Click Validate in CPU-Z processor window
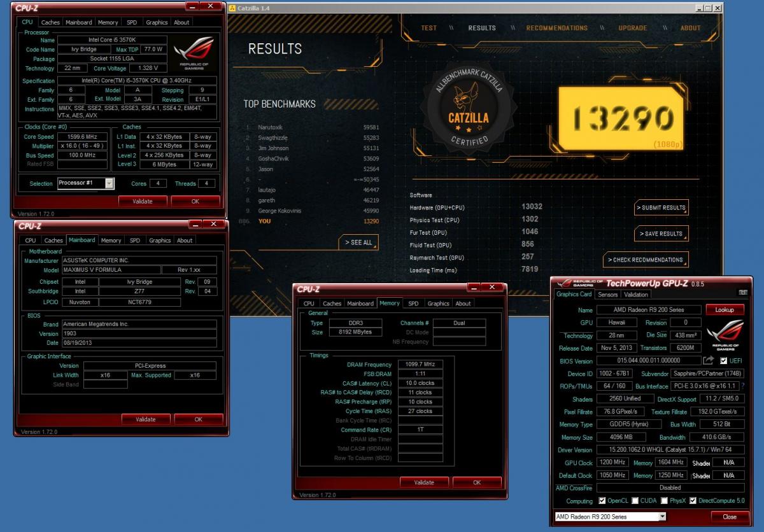The height and width of the screenshot is (532, 764). pos(143,201)
